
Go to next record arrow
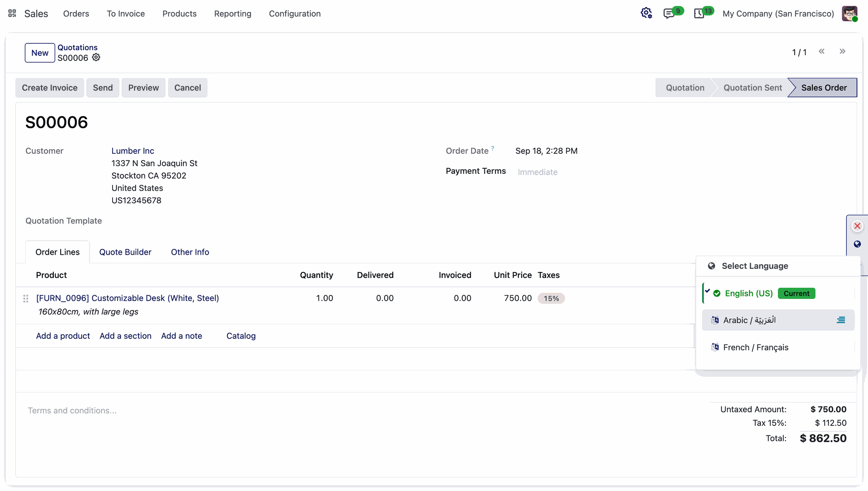[842, 51]
